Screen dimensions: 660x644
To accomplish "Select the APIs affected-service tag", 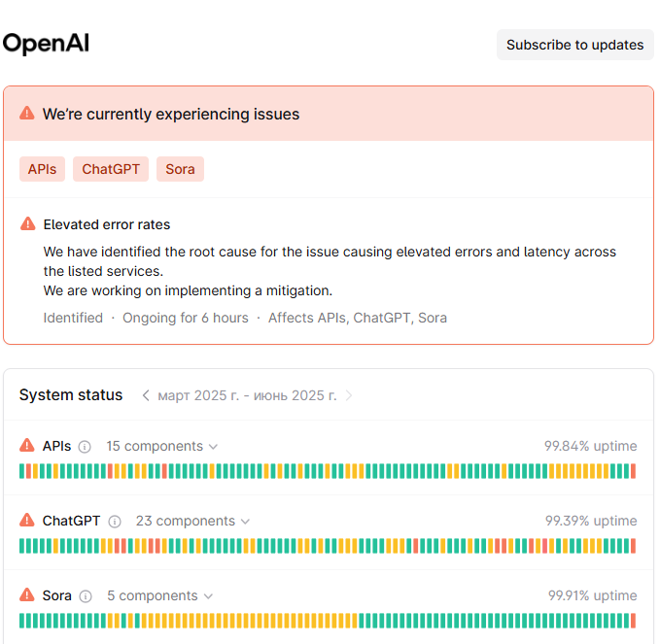I will [42, 169].
